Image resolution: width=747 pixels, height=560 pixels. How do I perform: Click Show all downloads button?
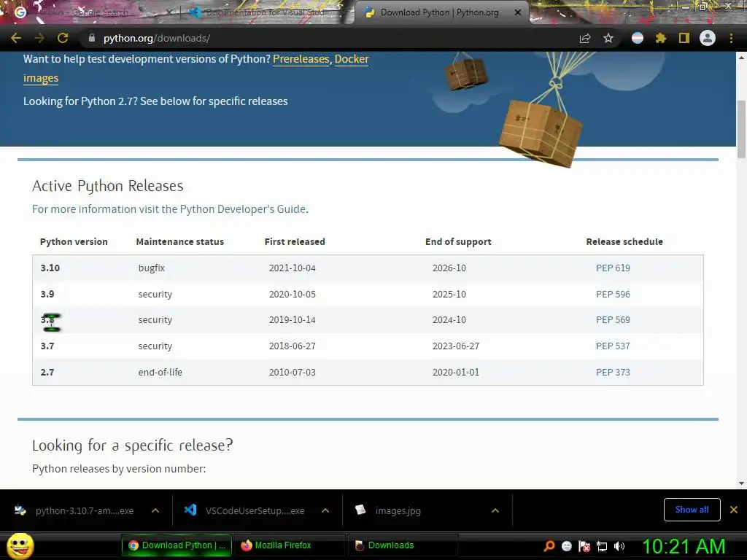tap(692, 510)
